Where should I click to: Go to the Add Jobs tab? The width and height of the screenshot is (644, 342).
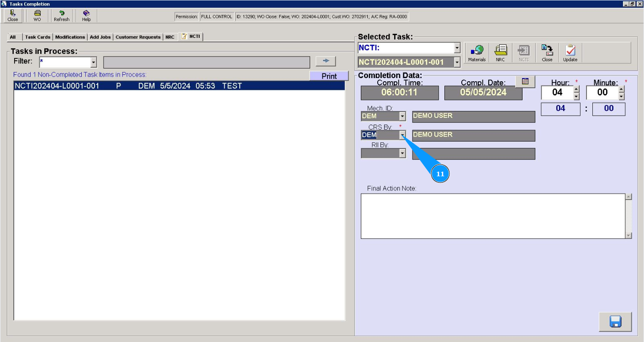click(100, 37)
